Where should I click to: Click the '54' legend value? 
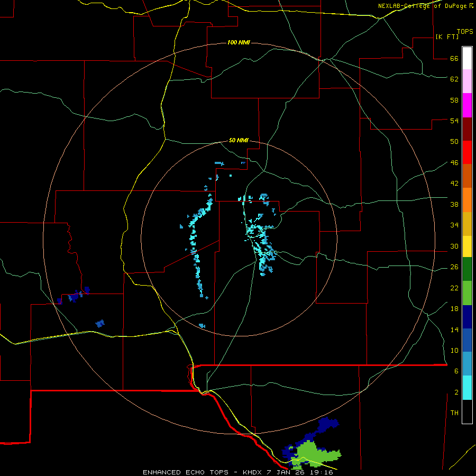pyautogui.click(x=454, y=121)
